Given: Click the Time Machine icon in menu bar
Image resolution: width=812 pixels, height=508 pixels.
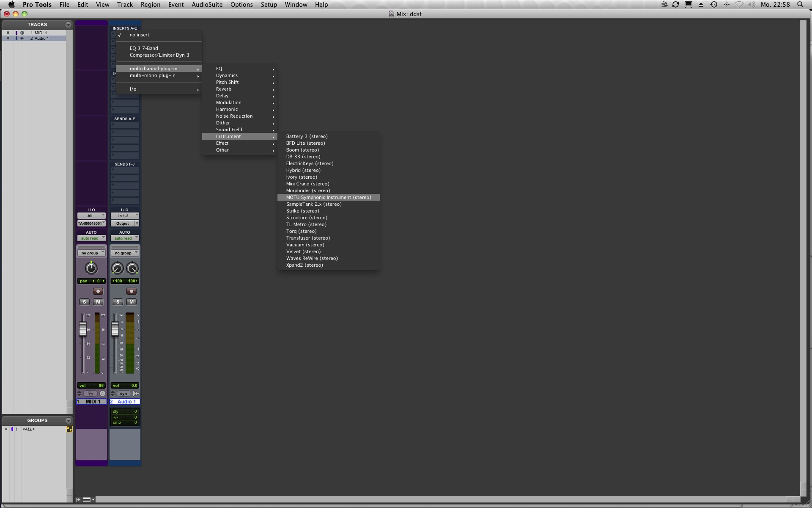Looking at the screenshot, I should tap(714, 5).
